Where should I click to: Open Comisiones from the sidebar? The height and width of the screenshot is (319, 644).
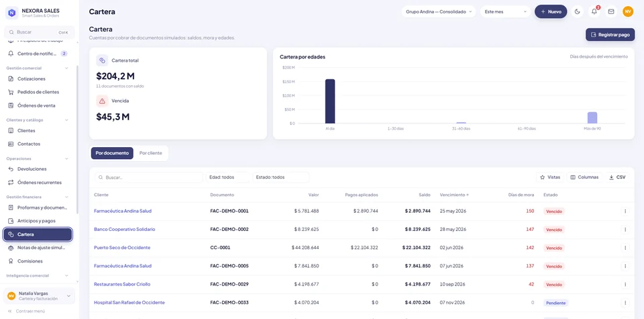(38, 261)
